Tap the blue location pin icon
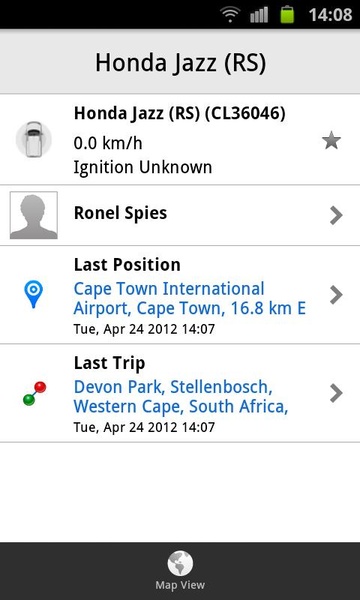This screenshot has height=600, width=360. 33,293
